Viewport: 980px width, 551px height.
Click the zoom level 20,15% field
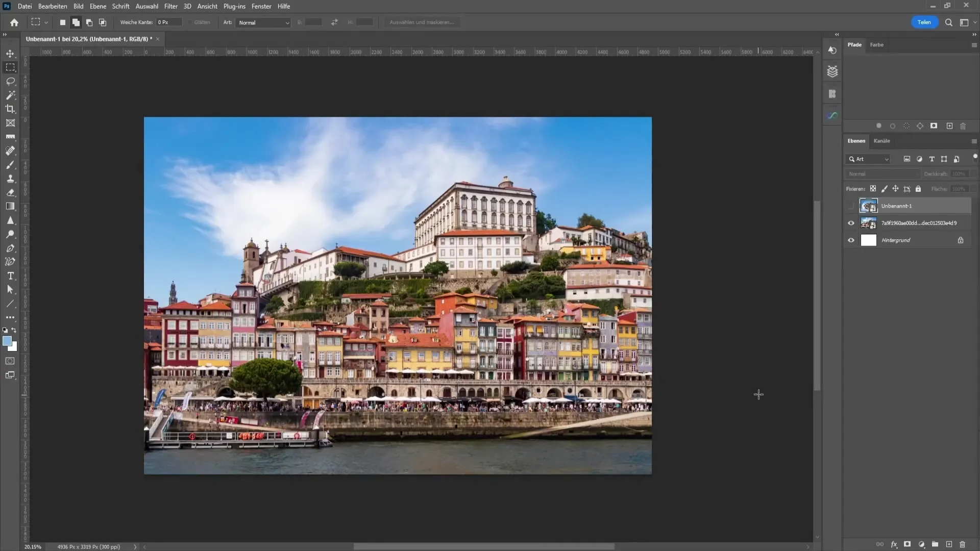[x=33, y=547]
